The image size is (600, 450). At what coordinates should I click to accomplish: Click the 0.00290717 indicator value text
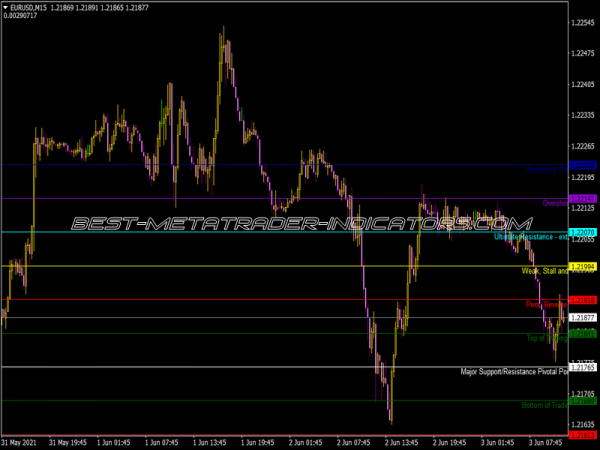tap(24, 17)
